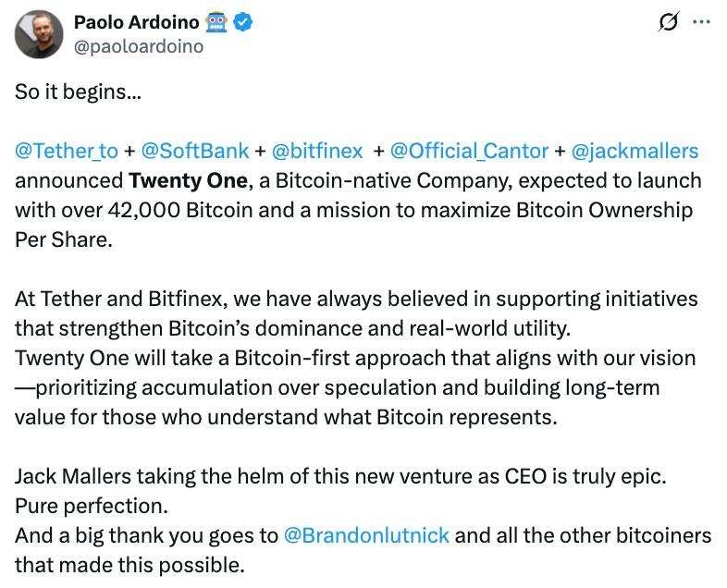This screenshot has height=588, width=727.
Task: Click the 'So it begins...' line
Action: point(78,92)
